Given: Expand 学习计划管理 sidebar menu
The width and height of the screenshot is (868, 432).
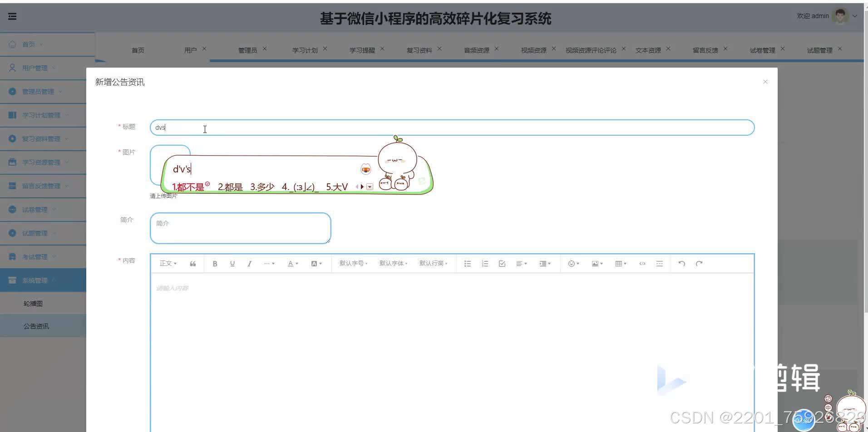Looking at the screenshot, I should [43, 115].
